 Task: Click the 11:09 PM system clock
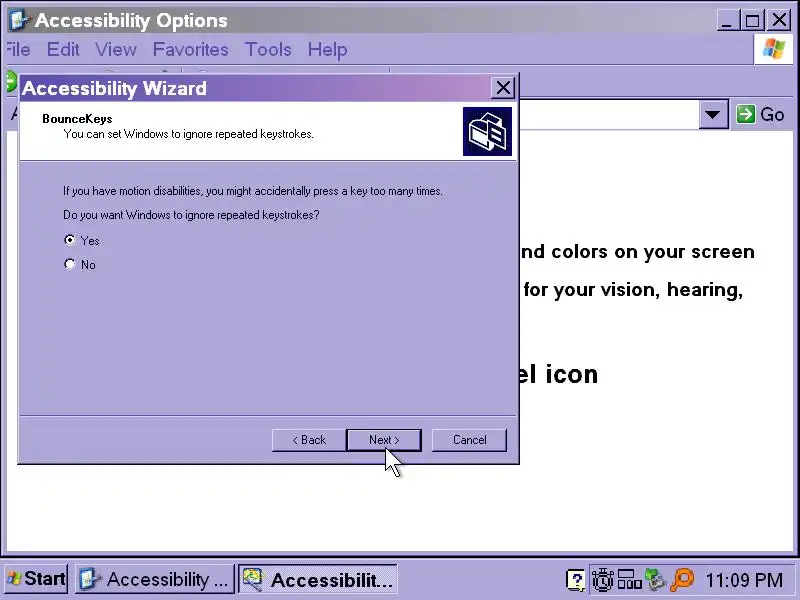743,580
